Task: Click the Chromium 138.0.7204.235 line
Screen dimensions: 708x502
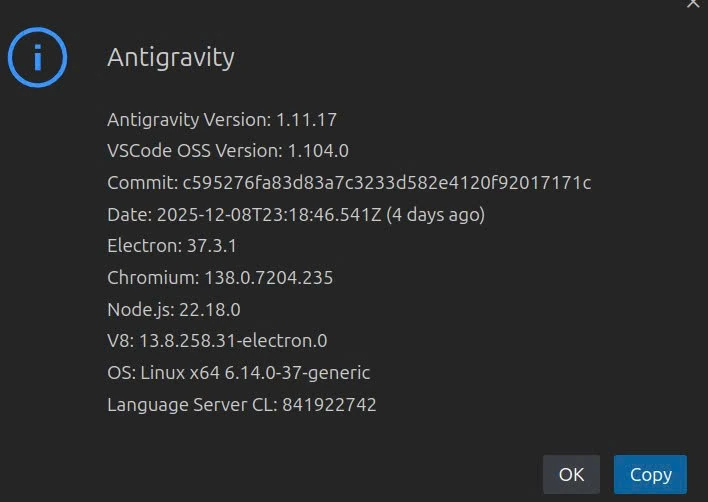Action: (x=220, y=277)
